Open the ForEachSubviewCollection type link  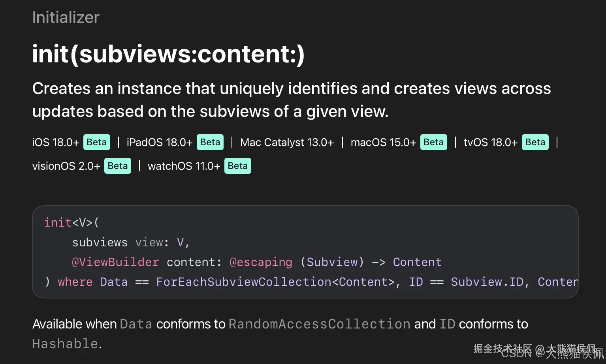(x=244, y=282)
